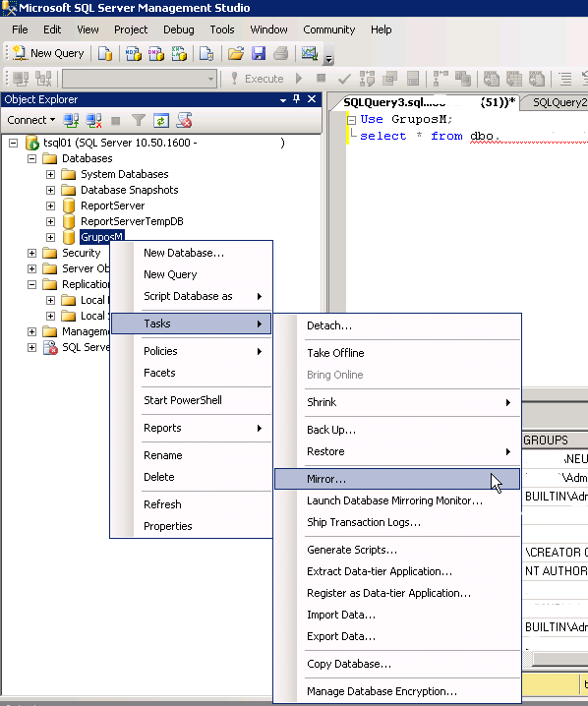Click the Database Engine Query icon
The width and height of the screenshot is (588, 706).
[105, 53]
